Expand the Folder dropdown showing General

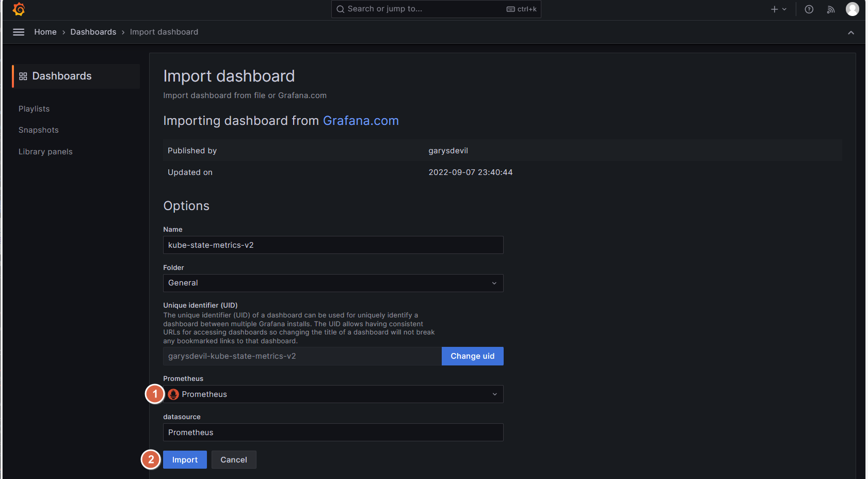[x=333, y=283]
